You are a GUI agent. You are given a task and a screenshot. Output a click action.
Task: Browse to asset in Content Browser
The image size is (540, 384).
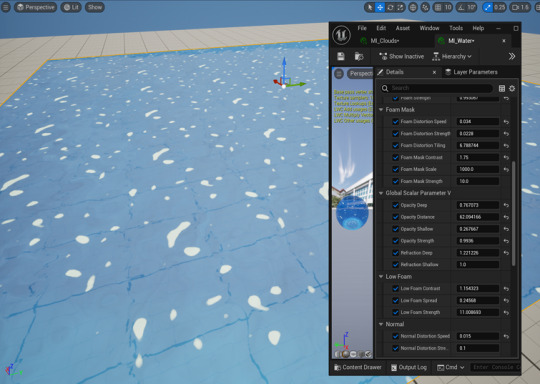[x=359, y=56]
